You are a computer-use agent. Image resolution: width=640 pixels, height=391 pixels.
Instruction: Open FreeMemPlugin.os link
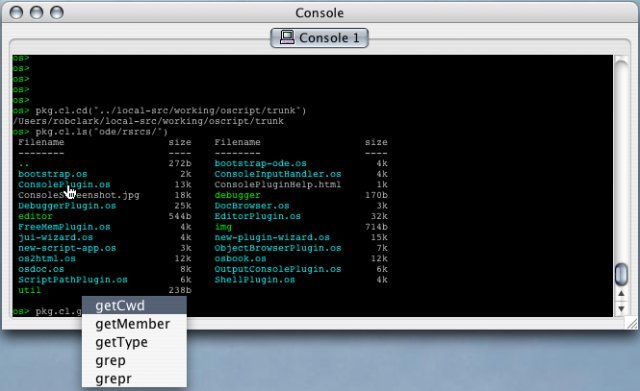[64, 227]
